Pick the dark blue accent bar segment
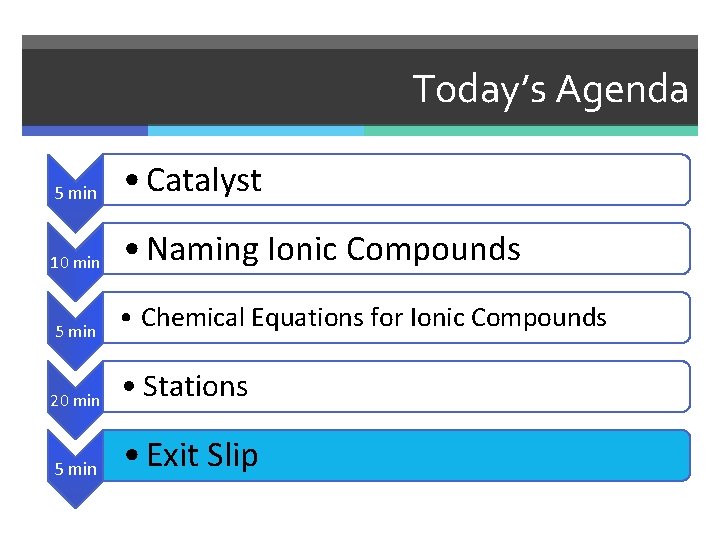The image size is (720, 540). pos(84,130)
